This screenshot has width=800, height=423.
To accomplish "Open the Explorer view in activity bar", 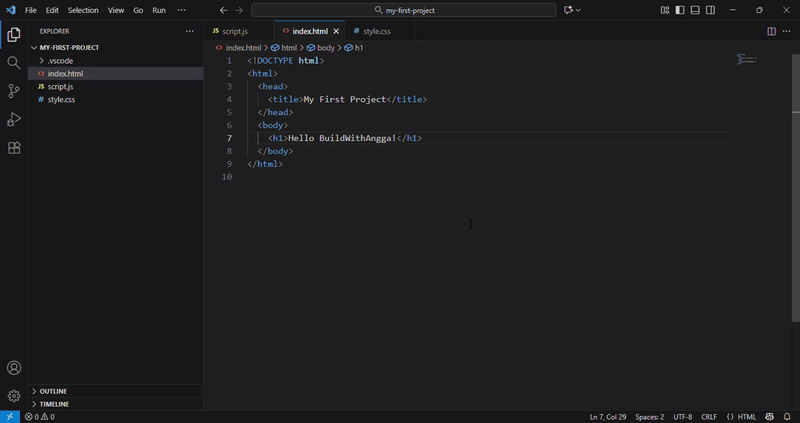I will coord(14,35).
